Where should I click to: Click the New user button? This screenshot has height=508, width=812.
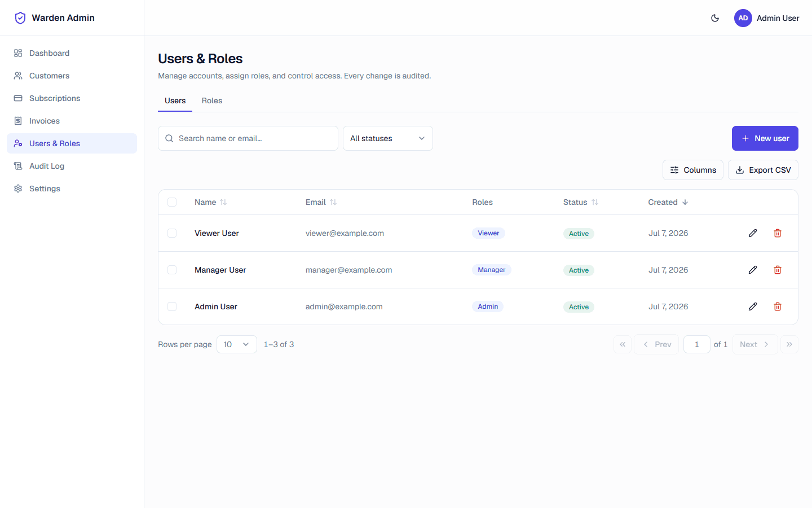(x=765, y=138)
